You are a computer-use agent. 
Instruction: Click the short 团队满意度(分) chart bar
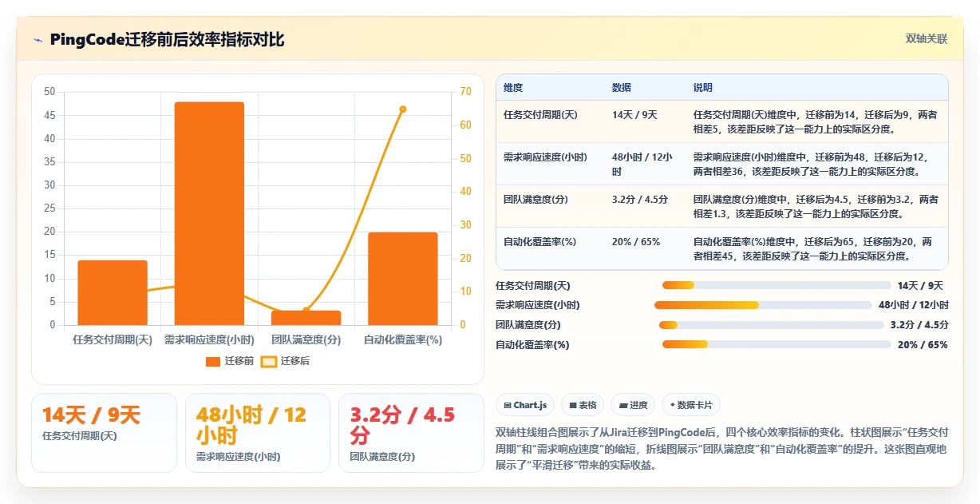point(306,318)
